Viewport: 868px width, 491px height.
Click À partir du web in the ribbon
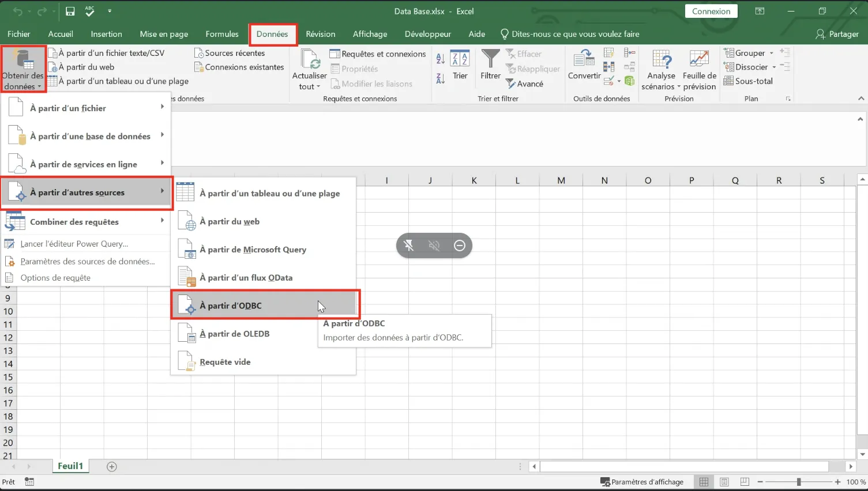81,67
